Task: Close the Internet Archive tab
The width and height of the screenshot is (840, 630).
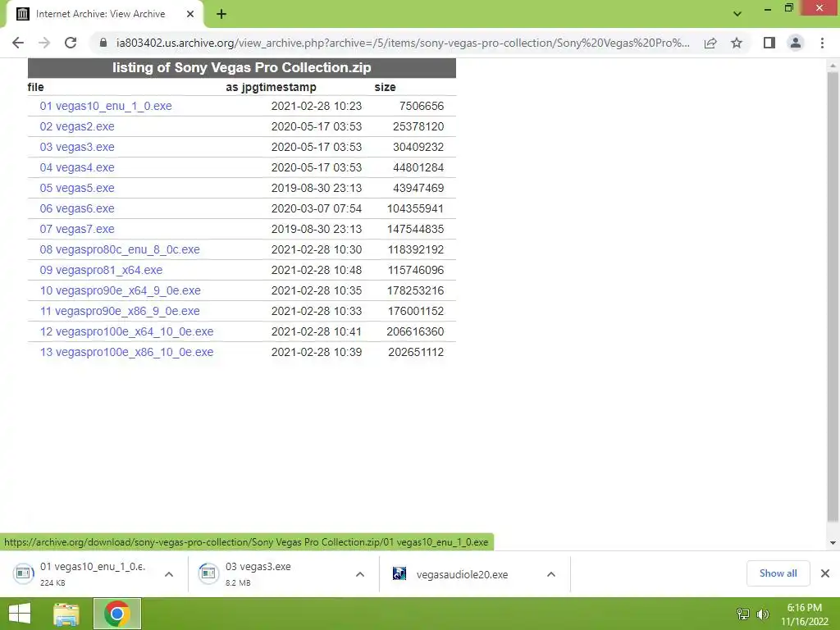Action: (x=190, y=14)
